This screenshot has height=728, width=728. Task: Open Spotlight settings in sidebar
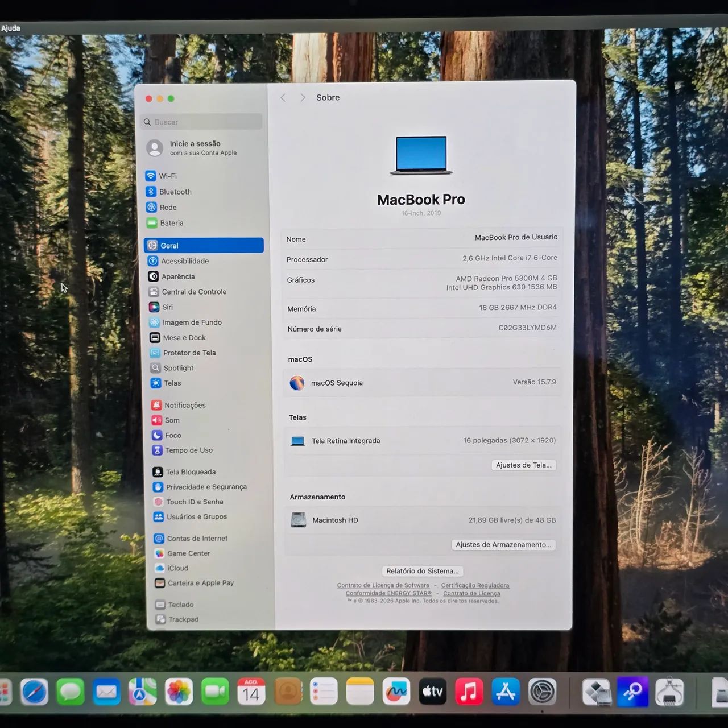coord(172,368)
